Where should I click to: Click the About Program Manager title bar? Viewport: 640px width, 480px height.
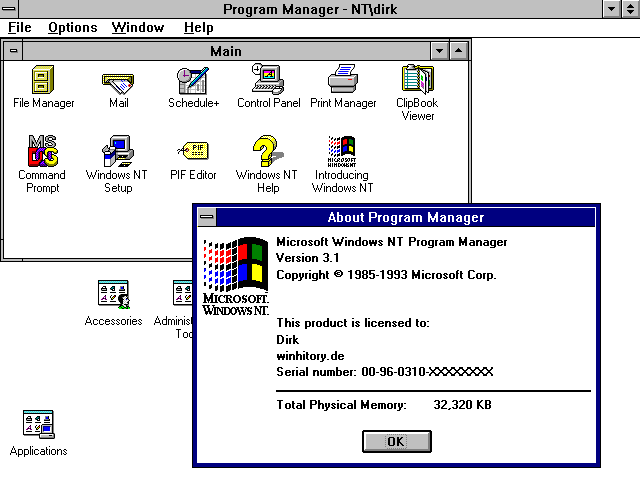406,217
